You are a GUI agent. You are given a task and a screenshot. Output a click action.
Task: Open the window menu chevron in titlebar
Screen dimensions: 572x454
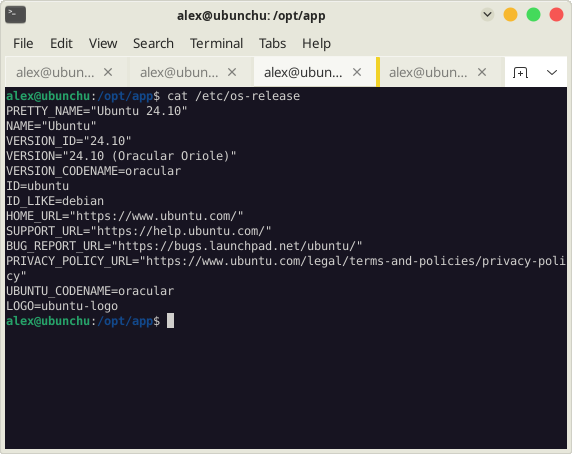(487, 15)
